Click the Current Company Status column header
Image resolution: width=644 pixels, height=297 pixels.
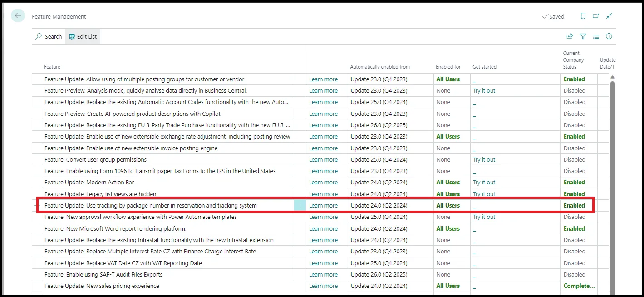click(574, 60)
